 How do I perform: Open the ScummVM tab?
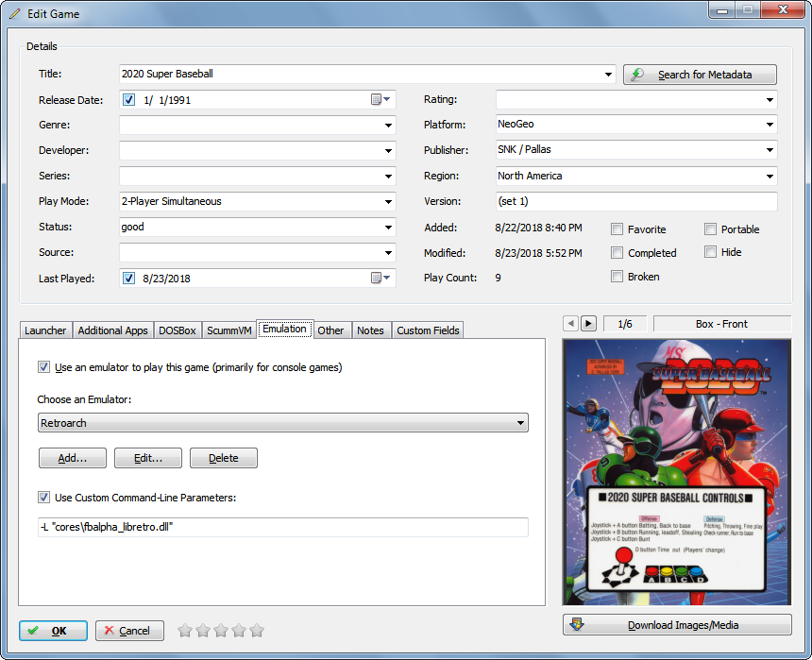228,330
